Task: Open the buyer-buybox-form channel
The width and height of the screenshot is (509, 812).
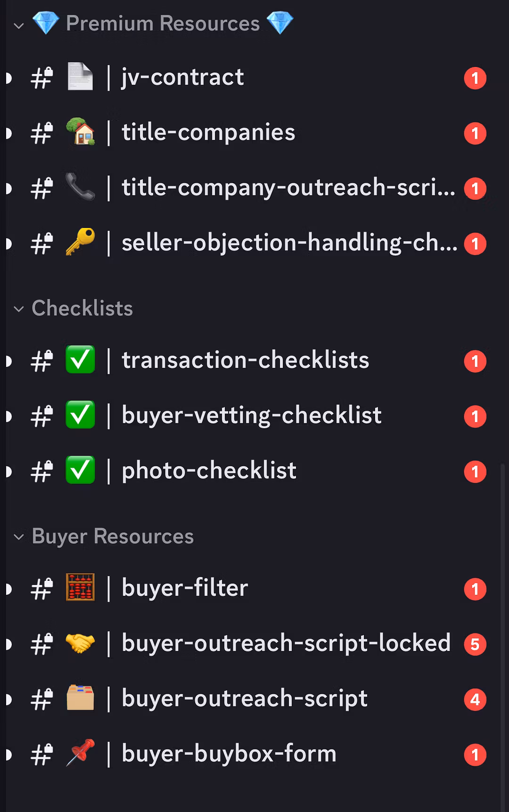Action: pyautogui.click(x=229, y=754)
